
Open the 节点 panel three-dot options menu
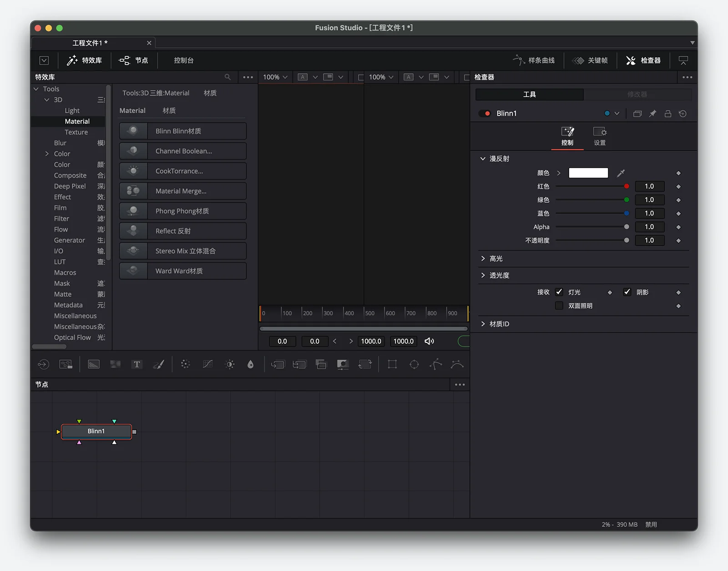point(460,385)
